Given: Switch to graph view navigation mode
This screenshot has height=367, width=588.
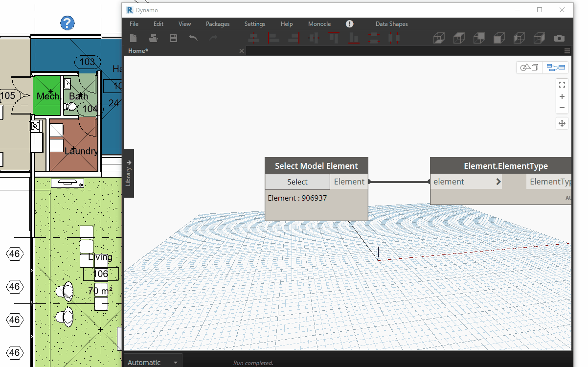Looking at the screenshot, I should (555, 68).
